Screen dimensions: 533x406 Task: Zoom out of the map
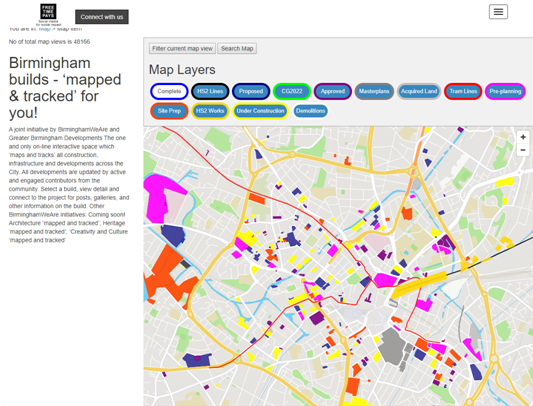coord(523,150)
